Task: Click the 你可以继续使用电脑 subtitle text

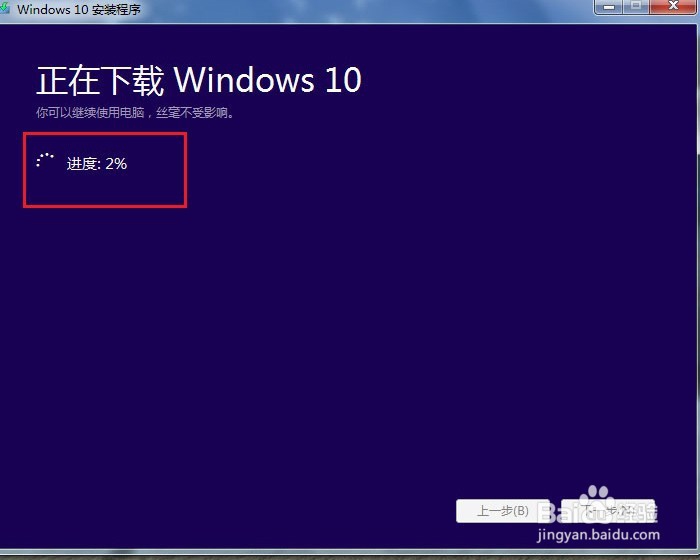Action: pyautogui.click(x=135, y=113)
